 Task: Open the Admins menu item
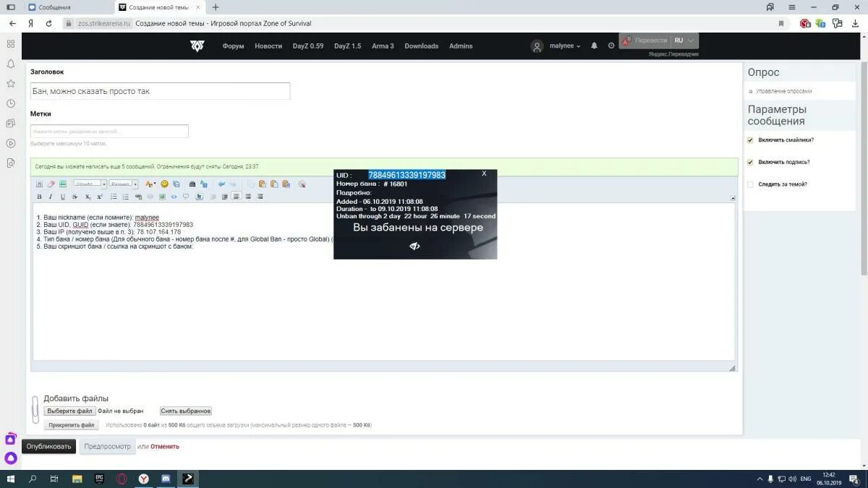pos(461,46)
